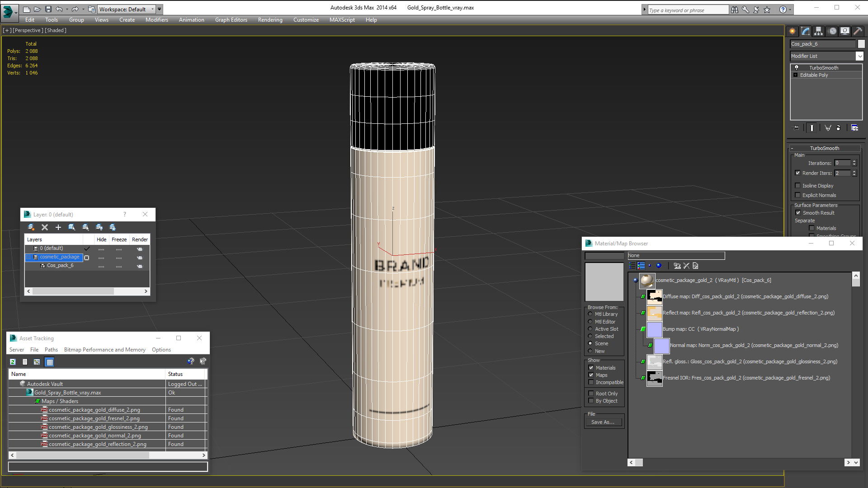Click the Save As... button
This screenshot has width=868, height=488.
603,422
